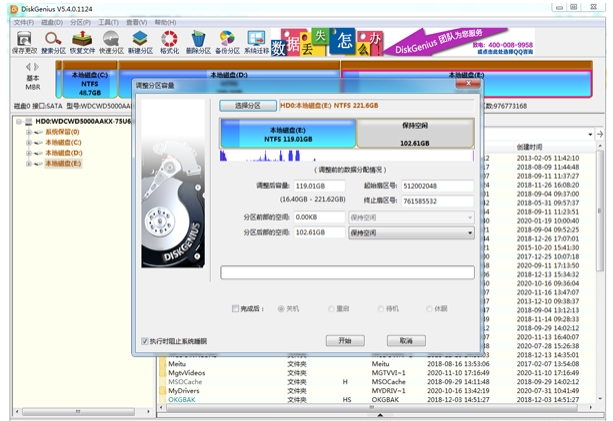The height and width of the screenshot is (421, 613).
Task: Click the 选择分区 button
Action: coord(248,106)
